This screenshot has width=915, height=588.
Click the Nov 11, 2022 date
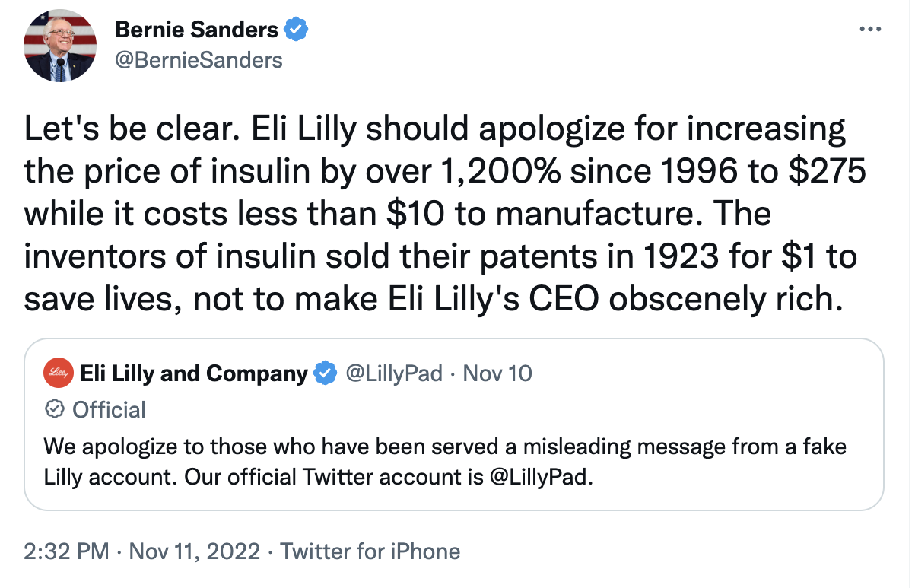click(195, 551)
